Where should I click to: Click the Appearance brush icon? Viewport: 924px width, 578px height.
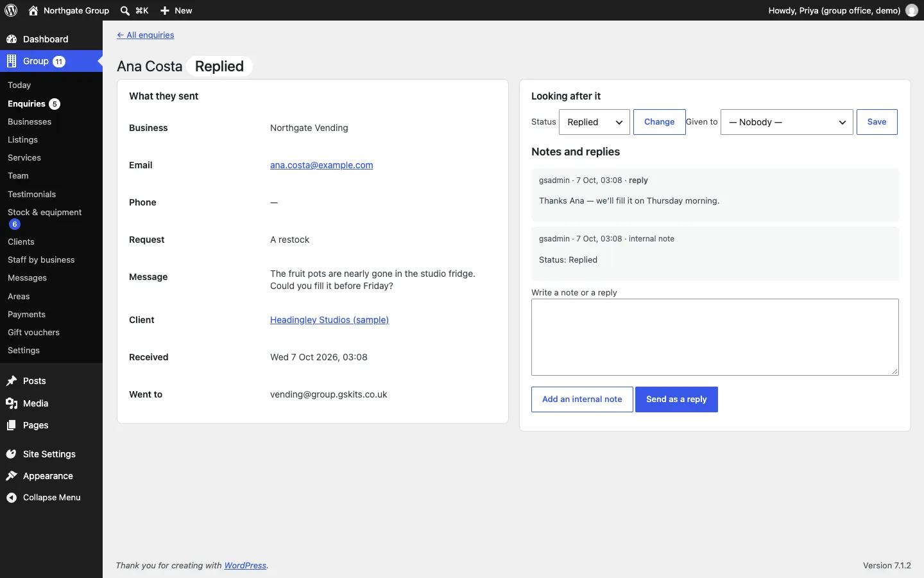(12, 476)
